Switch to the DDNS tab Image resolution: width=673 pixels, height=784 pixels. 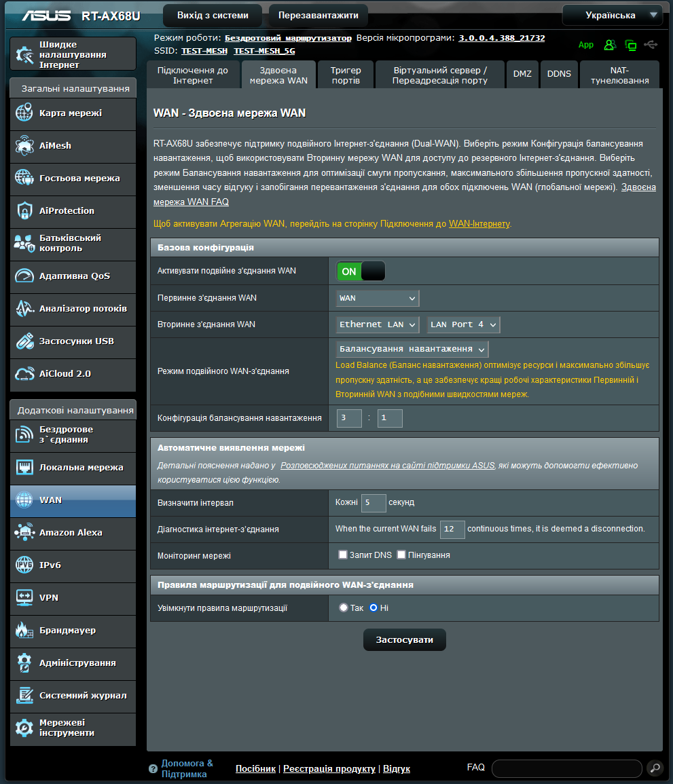(x=559, y=74)
